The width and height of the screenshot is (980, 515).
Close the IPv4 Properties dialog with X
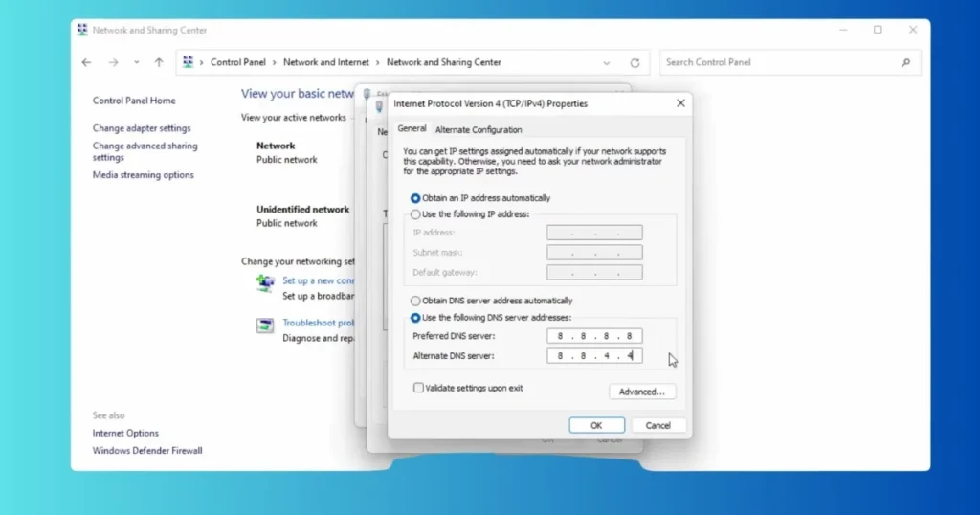[x=680, y=103]
